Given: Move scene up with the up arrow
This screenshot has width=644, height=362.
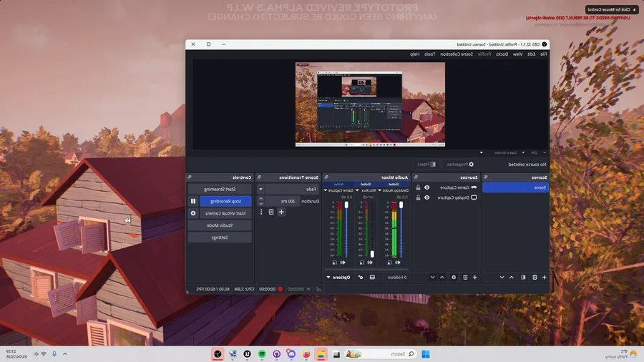Looking at the screenshot, I should tap(512, 277).
